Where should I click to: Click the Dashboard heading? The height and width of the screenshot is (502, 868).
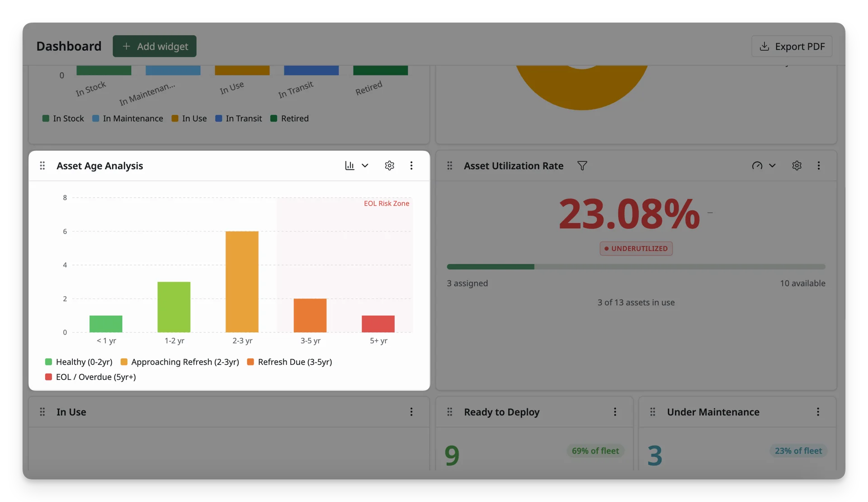pyautogui.click(x=69, y=46)
